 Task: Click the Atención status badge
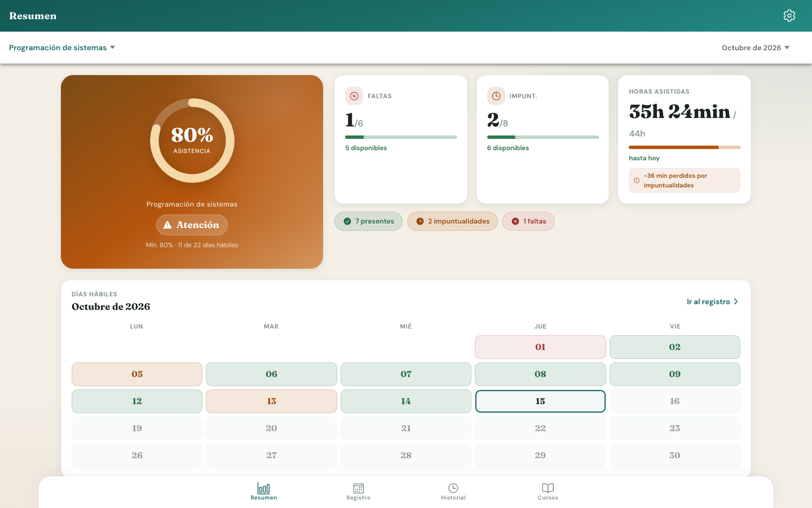point(192,225)
